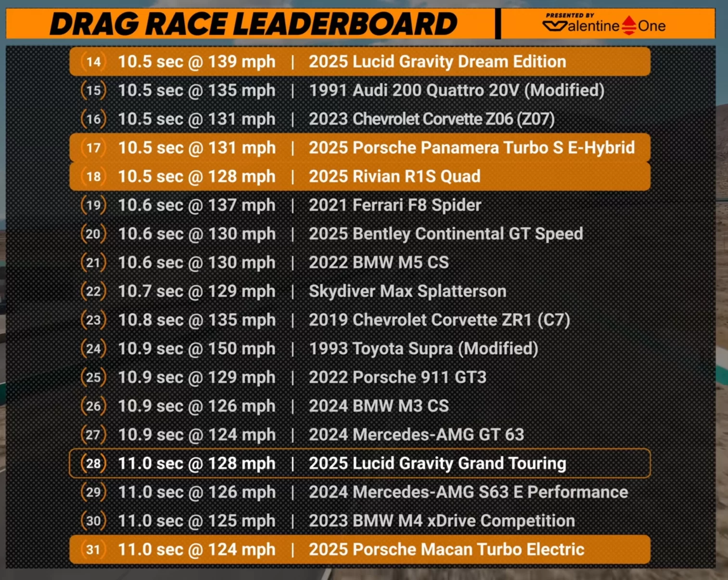The image size is (728, 580).
Task: Select rank badge number 29
Action: click(x=93, y=492)
